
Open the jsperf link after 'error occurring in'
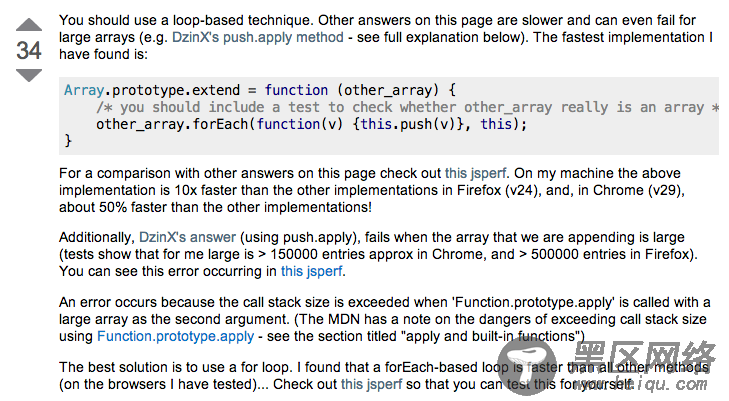point(311,271)
